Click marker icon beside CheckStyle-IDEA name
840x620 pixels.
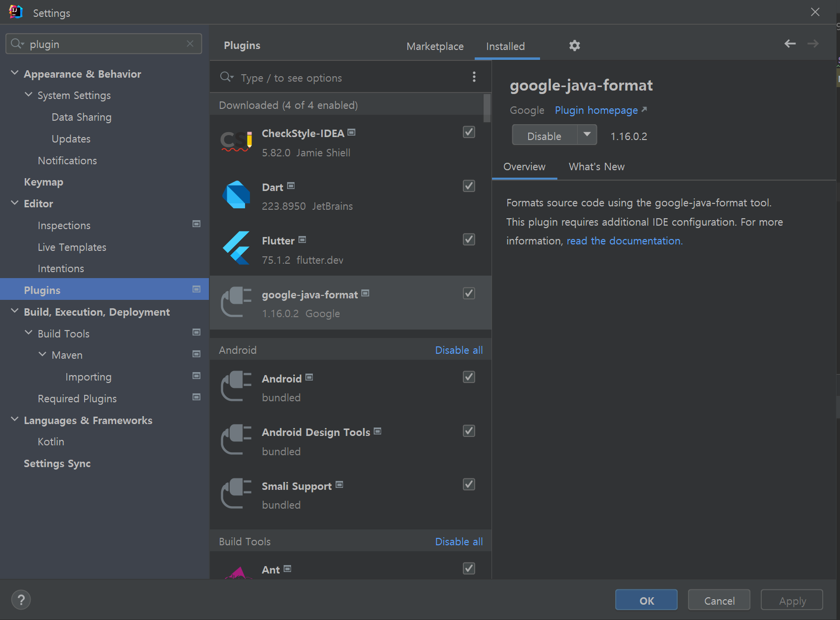tap(351, 132)
